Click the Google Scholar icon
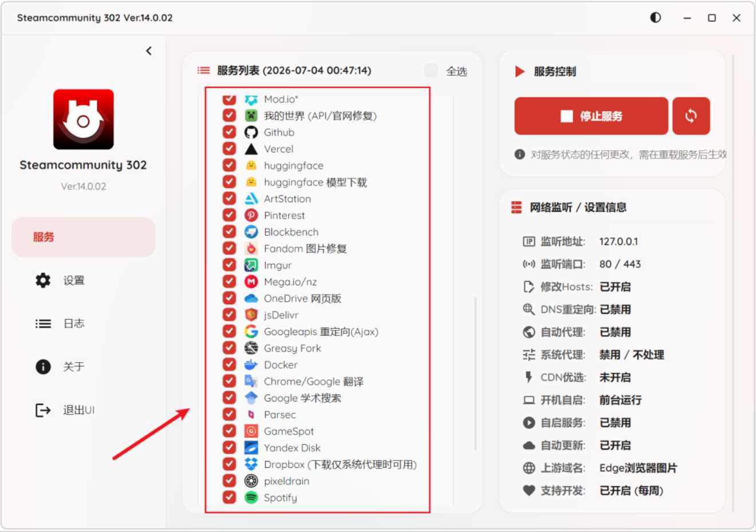The image size is (756, 532). pos(251,398)
